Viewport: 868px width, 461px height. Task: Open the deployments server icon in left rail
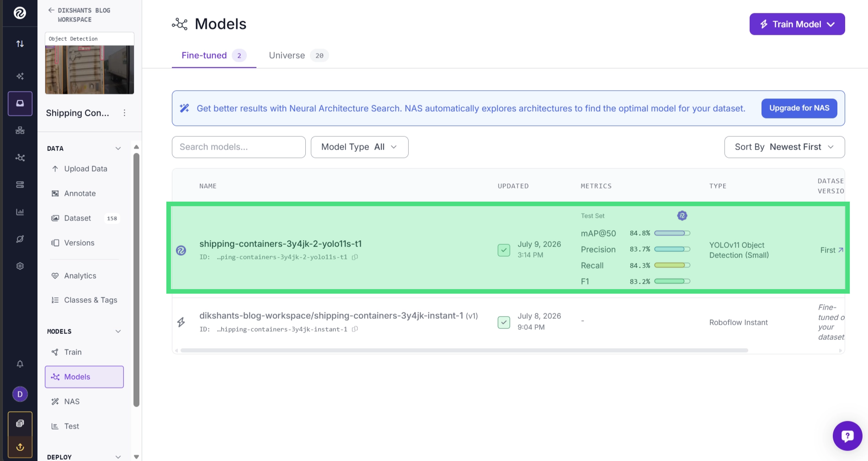pos(20,185)
